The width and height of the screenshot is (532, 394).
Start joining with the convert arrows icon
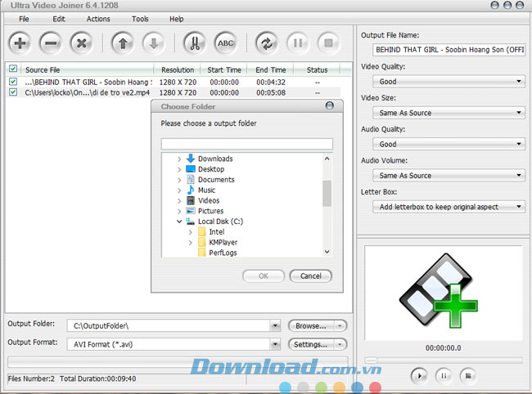pyautogui.click(x=267, y=43)
